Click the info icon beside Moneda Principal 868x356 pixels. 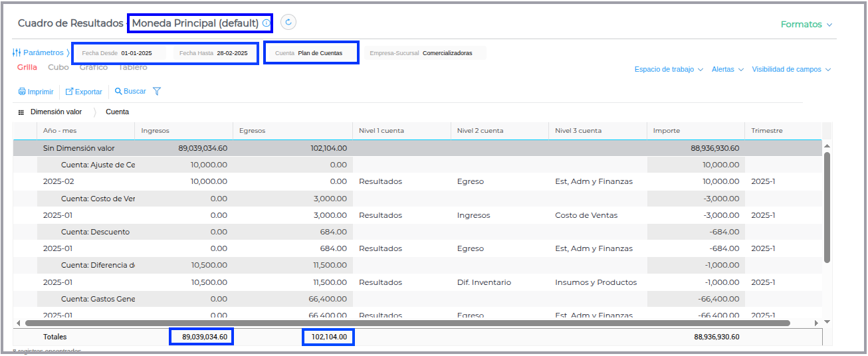[266, 23]
